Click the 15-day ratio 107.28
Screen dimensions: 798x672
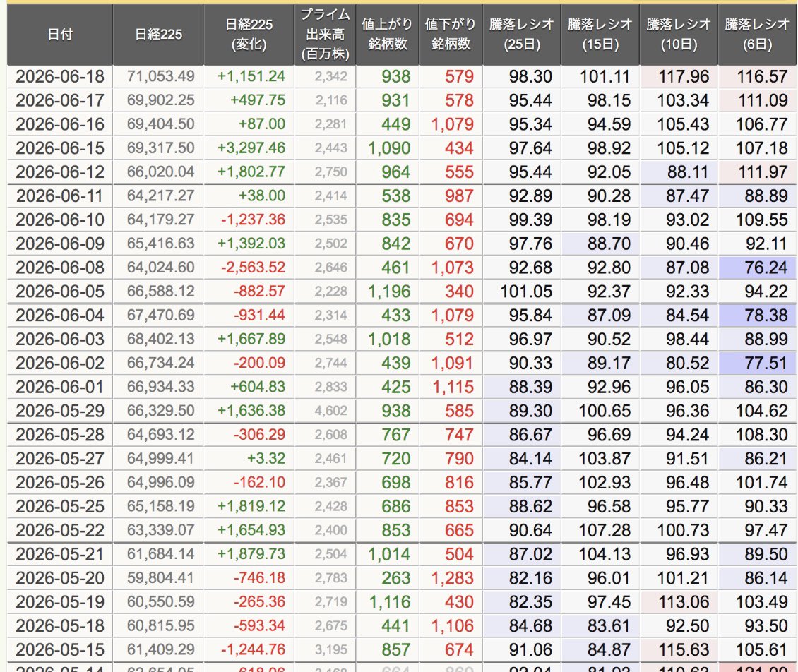(x=605, y=531)
